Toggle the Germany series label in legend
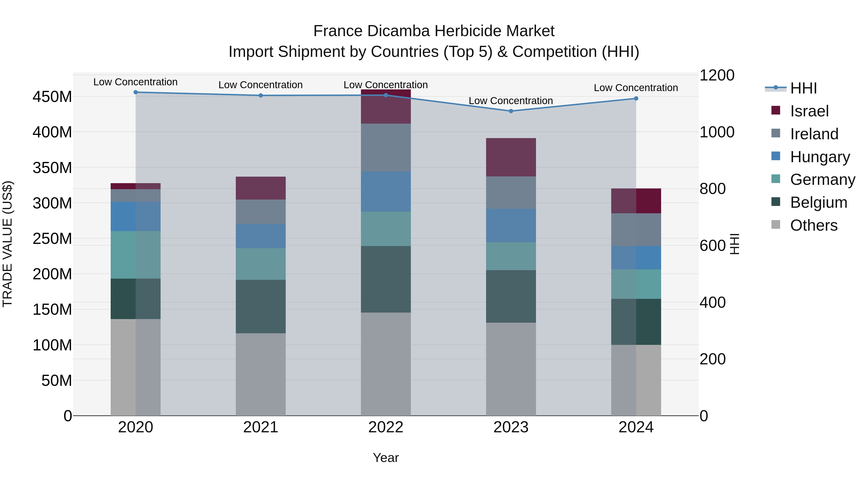The image size is (868, 488). click(823, 180)
